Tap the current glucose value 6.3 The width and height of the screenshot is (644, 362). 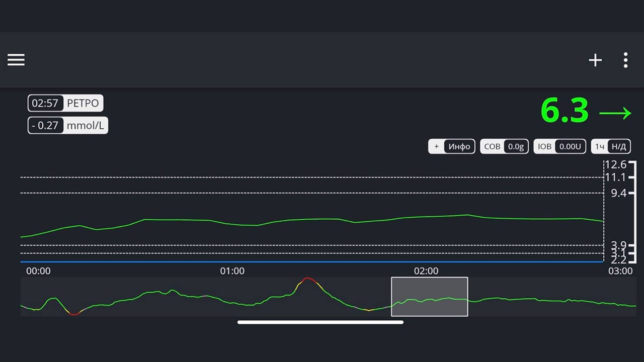pyautogui.click(x=564, y=111)
